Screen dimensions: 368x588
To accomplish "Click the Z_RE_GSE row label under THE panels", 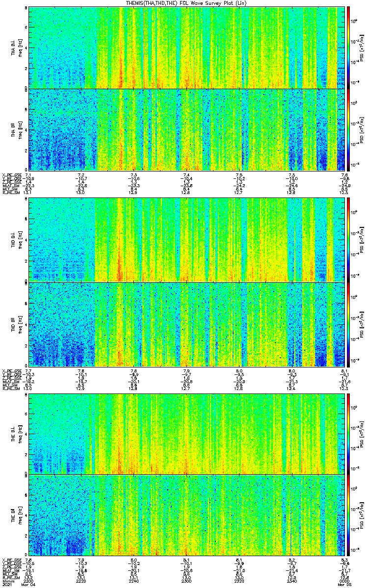I will click(x=12, y=567).
